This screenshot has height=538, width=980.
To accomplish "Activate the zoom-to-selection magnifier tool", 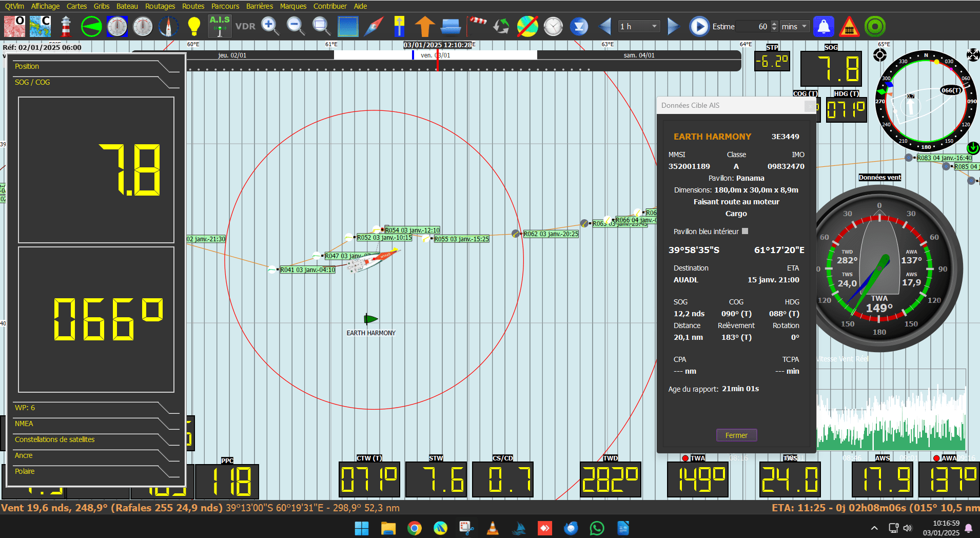I will pos(321,26).
